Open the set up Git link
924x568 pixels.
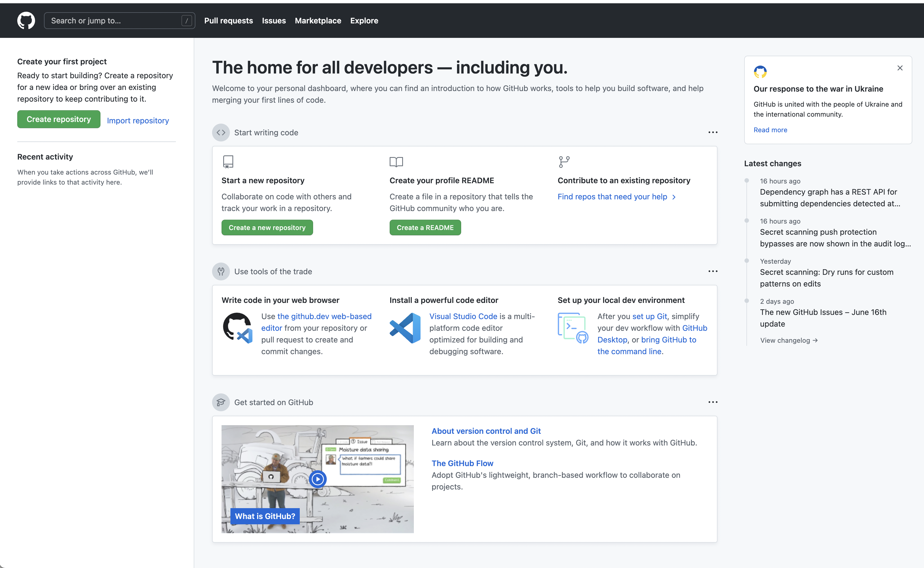(650, 316)
